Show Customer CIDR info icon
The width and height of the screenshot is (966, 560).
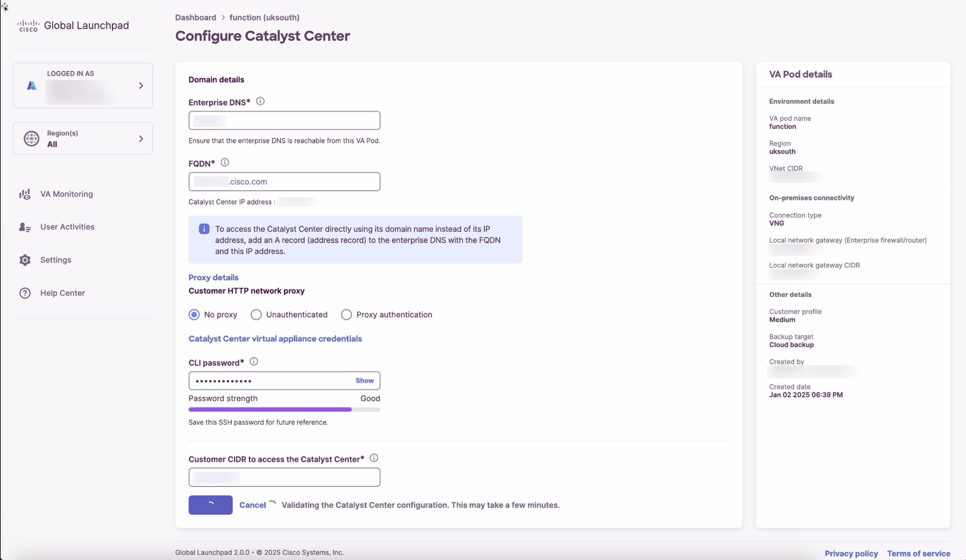[x=374, y=458]
